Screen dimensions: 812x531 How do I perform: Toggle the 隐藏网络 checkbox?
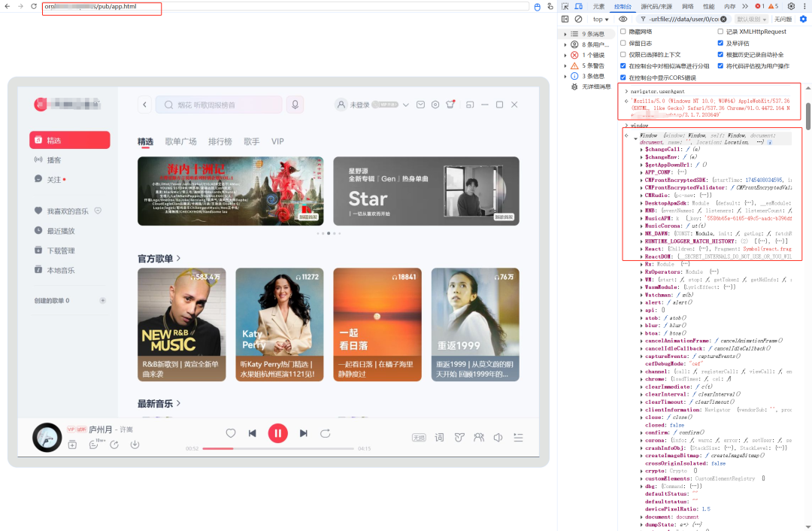click(x=623, y=32)
